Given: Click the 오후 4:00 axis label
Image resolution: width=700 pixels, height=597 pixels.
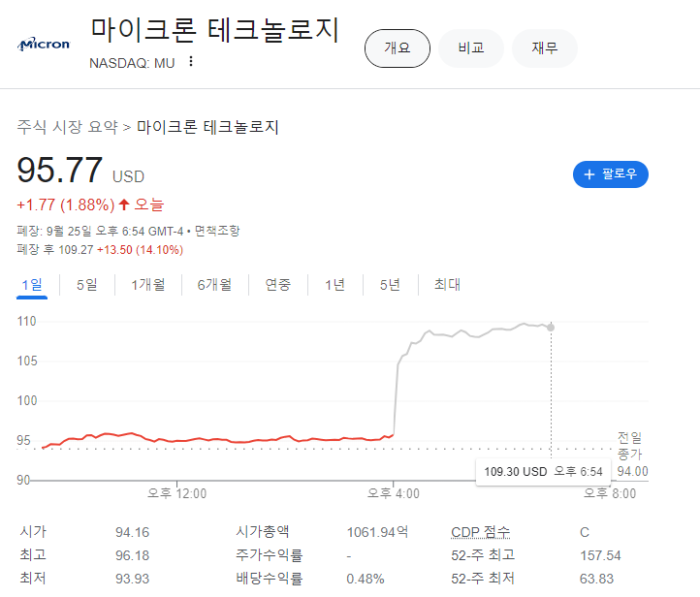Looking at the screenshot, I should [x=394, y=493].
